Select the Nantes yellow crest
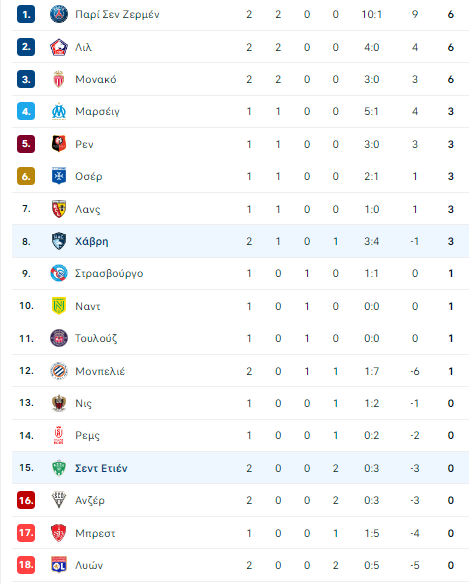Screen dimensions: 469x584 59,306
